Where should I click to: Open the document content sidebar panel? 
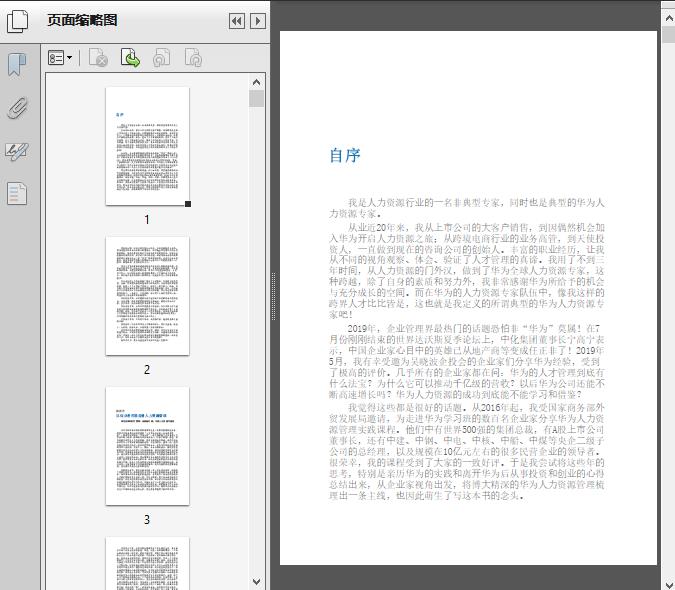17,193
